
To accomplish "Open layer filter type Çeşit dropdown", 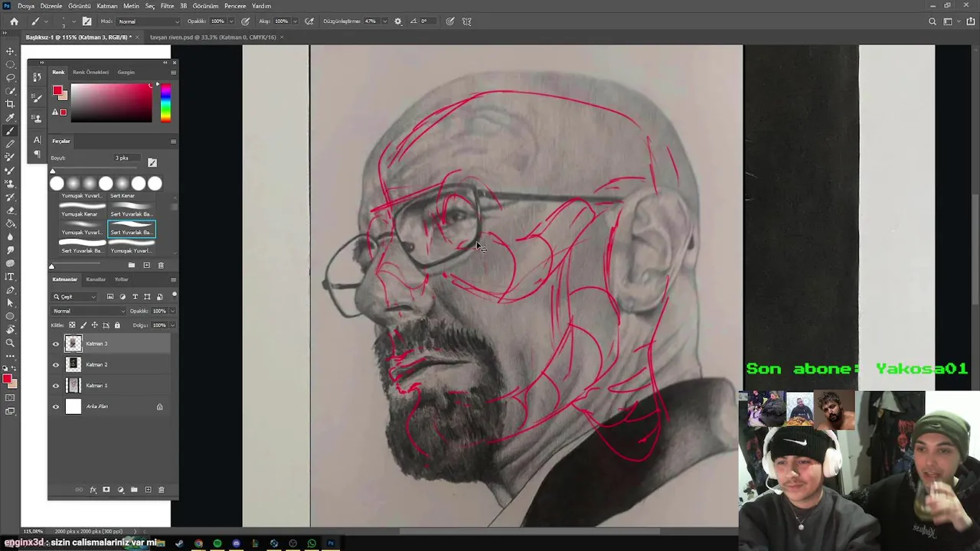I will pyautogui.click(x=74, y=297).
